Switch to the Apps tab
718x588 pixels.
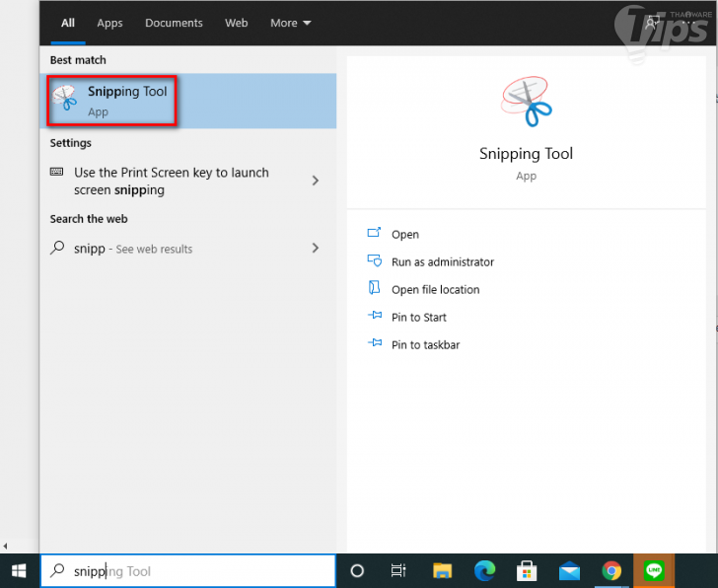tap(109, 23)
